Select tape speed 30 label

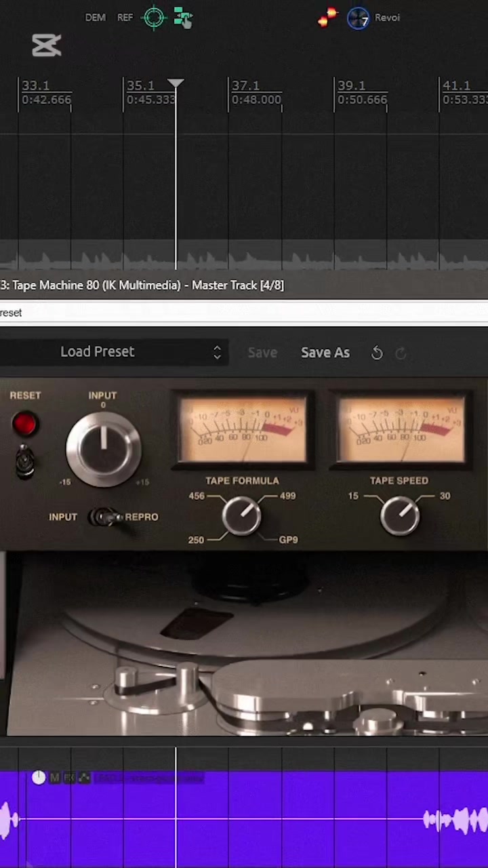445,496
